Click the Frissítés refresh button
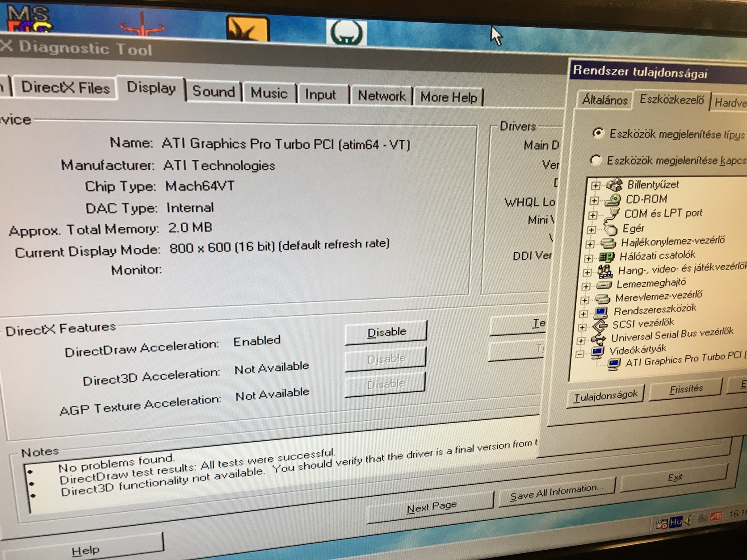Image resolution: width=747 pixels, height=560 pixels. tap(685, 389)
